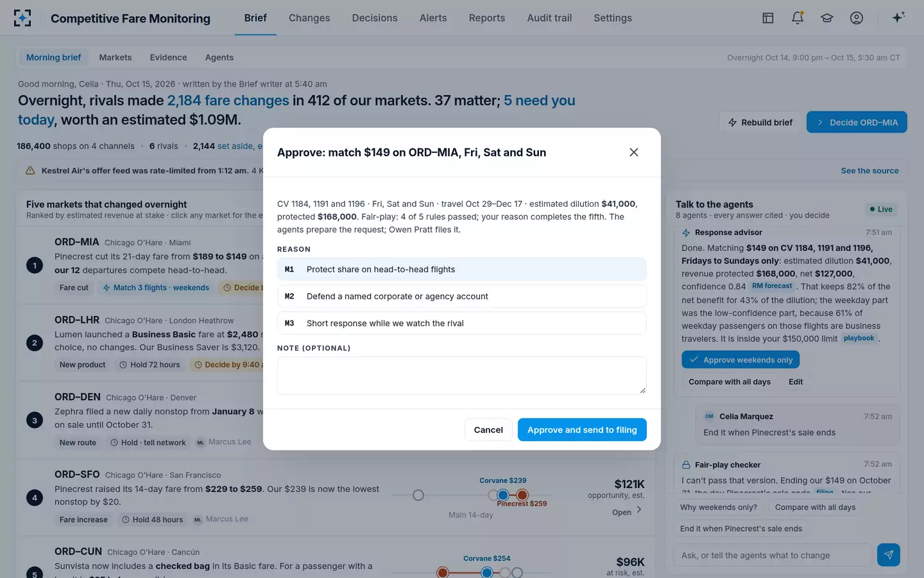Click Approve and send to filing
The width and height of the screenshot is (924, 578).
tap(582, 430)
